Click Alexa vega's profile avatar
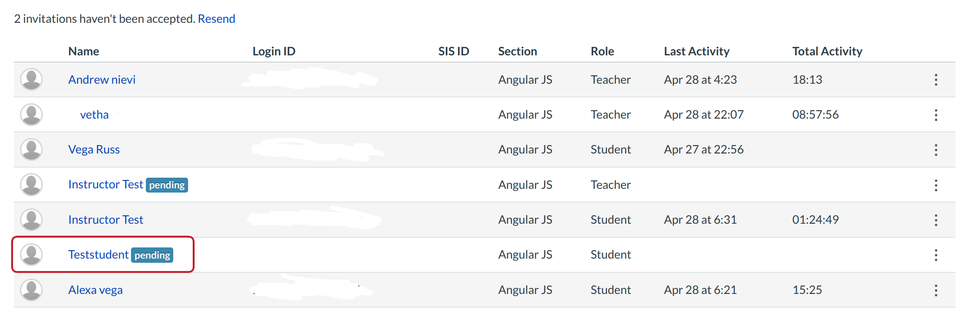Screen dimensions: 980x333 click(x=32, y=290)
